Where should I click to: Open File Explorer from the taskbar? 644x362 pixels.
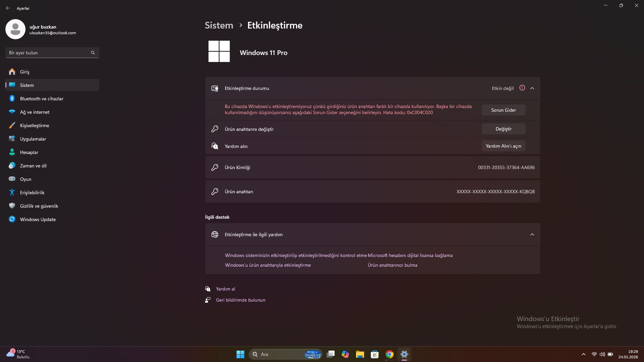[360, 354]
